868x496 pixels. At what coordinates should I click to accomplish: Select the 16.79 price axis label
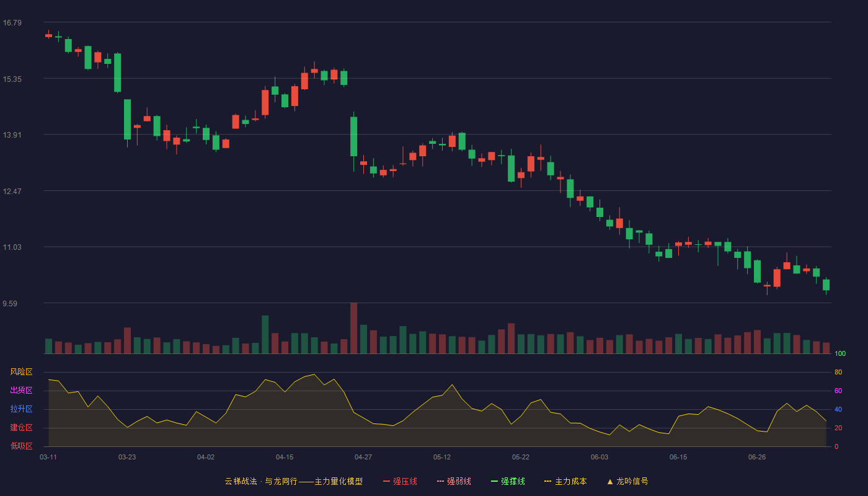[x=12, y=23]
